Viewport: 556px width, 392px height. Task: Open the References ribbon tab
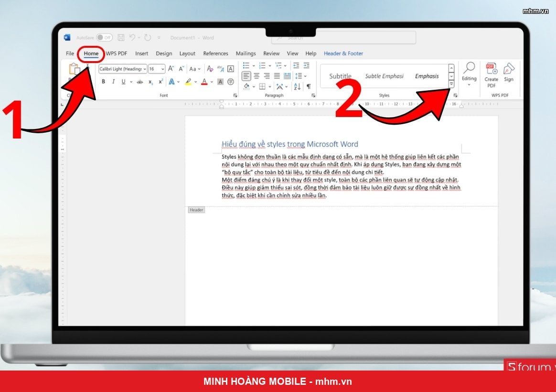coord(215,53)
